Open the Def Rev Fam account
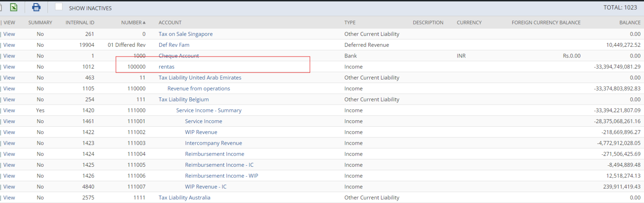This screenshot has width=644, height=203. (174, 45)
